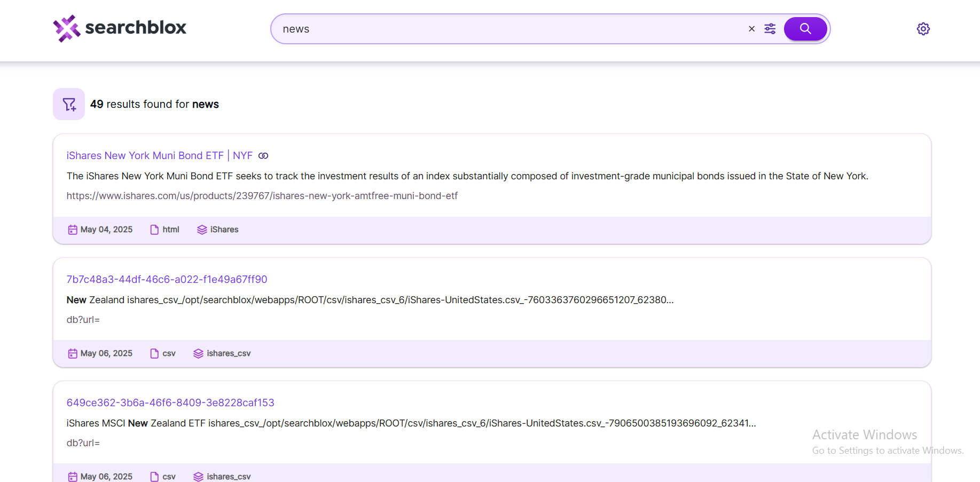Viewport: 980px width, 482px height.
Task: Select the iShares collection label
Action: [224, 230]
